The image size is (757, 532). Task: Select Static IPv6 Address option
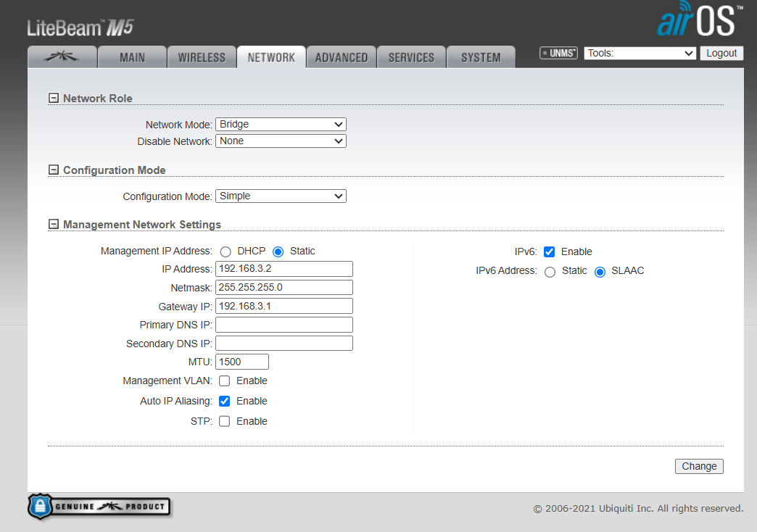pos(550,271)
